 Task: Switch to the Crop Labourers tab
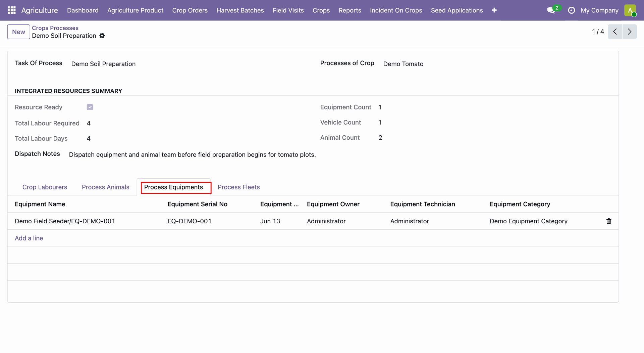tap(45, 187)
